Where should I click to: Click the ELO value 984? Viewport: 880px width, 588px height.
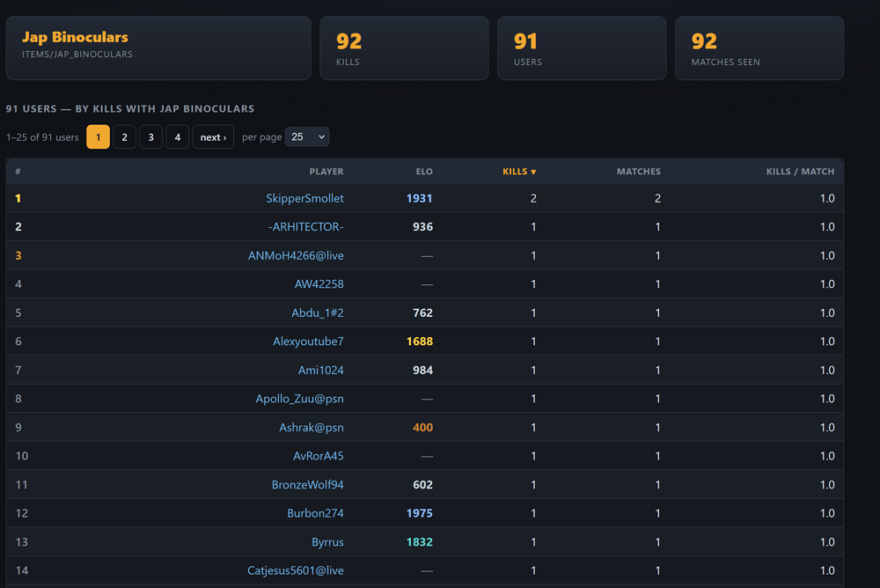[422, 370]
